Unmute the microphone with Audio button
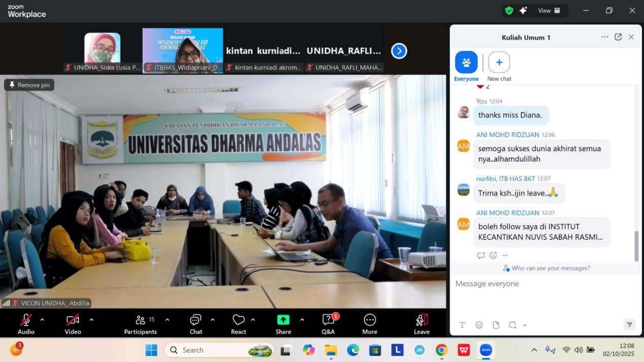This screenshot has width=644, height=362. tap(26, 323)
